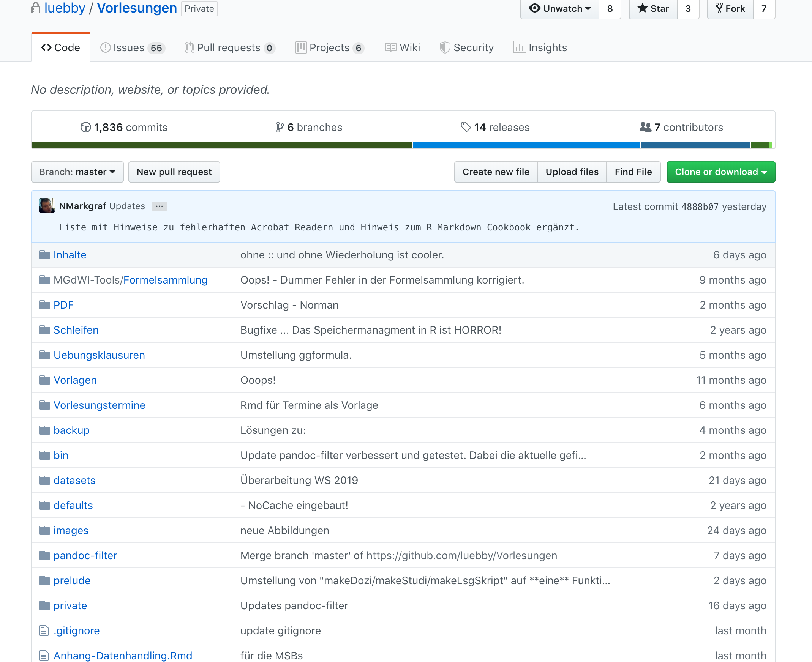Viewport: 812px width, 662px height.
Task: Open commit message 'Umstellung ggformula.'
Action: pyautogui.click(x=296, y=355)
